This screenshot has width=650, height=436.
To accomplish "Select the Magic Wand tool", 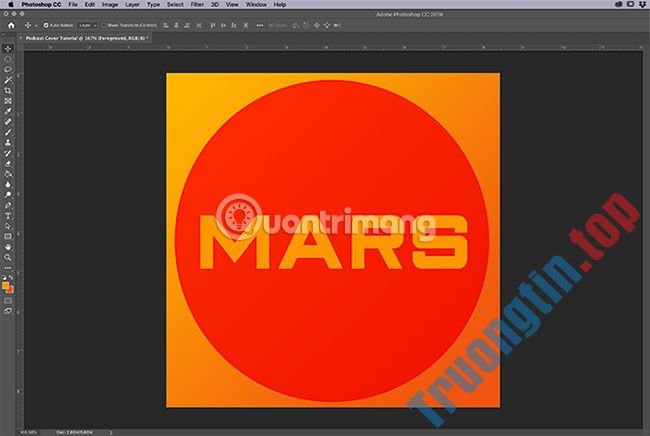I will pos(8,80).
